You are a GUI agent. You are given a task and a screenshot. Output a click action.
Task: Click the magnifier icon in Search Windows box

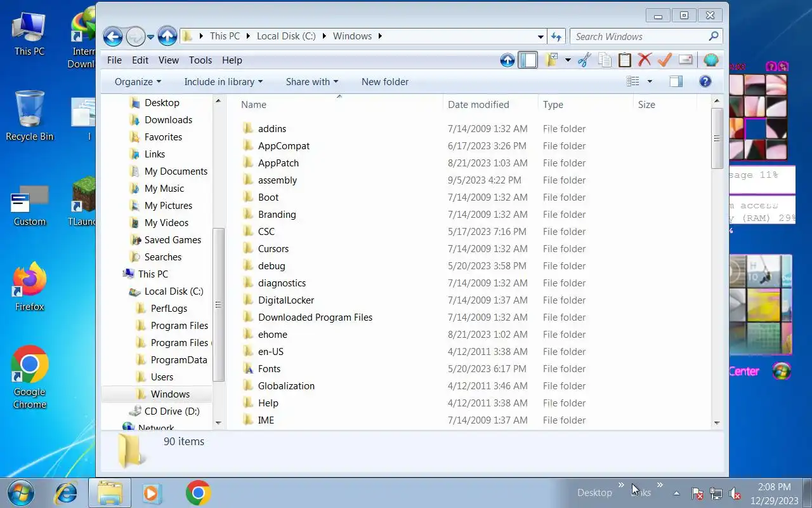point(714,36)
